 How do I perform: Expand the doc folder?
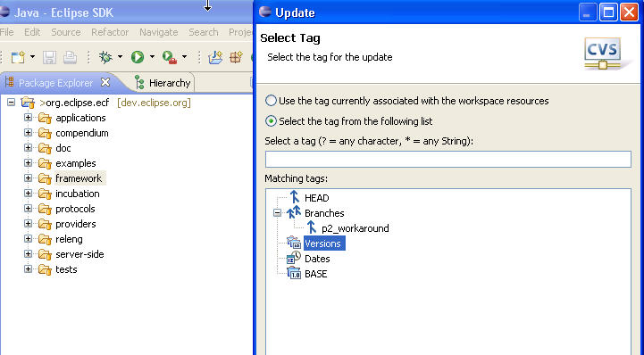click(28, 148)
